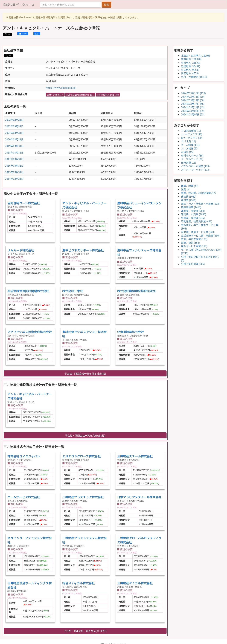Open the 2014年03月31日 settlement row

[x=14, y=179]
